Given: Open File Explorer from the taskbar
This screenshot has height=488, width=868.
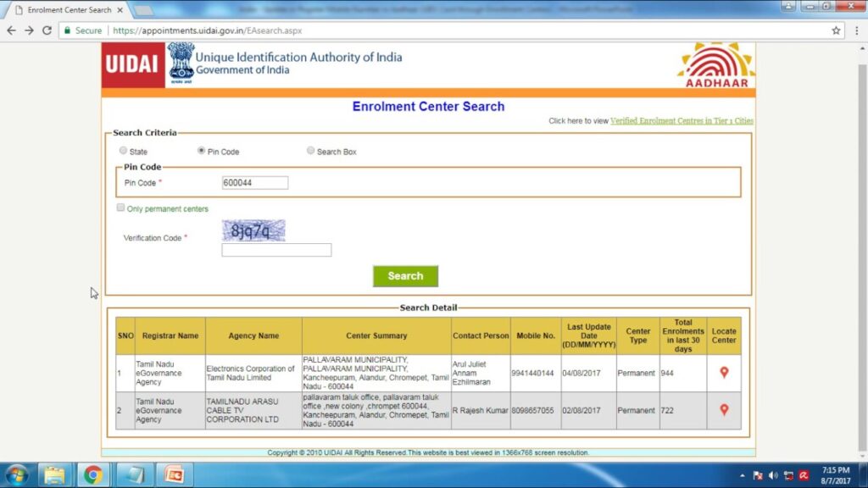Looking at the screenshot, I should coord(54,475).
